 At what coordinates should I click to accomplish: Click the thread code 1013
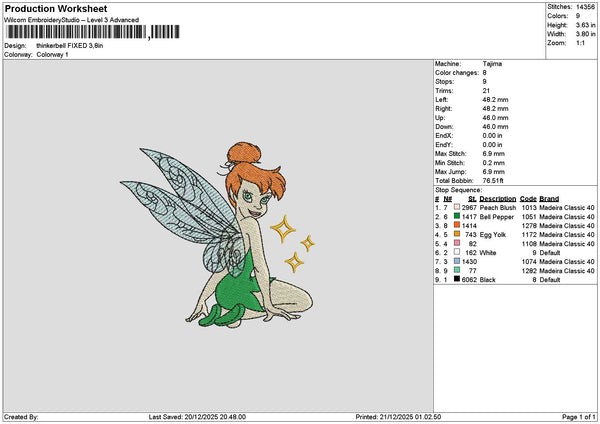click(529, 208)
